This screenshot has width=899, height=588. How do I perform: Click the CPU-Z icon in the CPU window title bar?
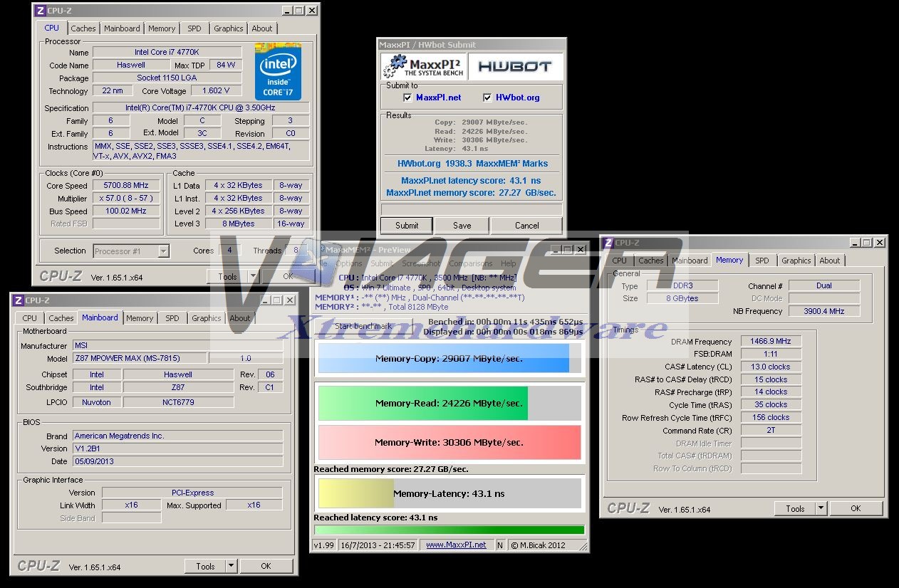pos(40,11)
